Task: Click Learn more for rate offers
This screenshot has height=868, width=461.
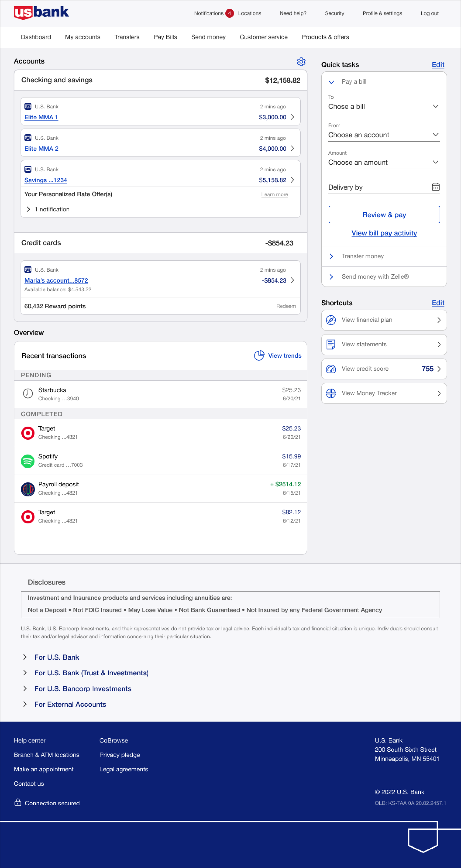Action: coord(275,194)
